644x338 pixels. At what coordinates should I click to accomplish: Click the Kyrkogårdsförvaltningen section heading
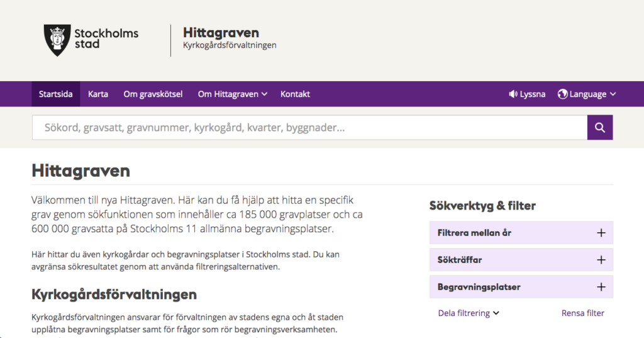[114, 295]
